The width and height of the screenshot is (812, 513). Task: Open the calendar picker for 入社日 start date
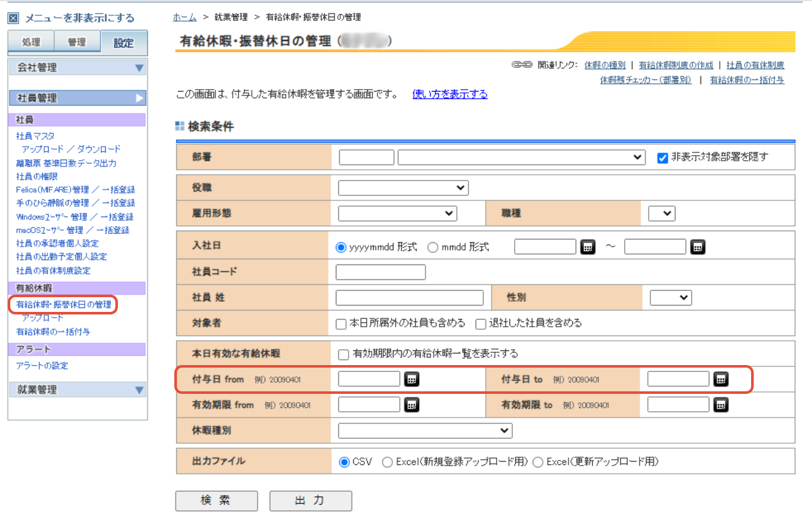point(588,247)
